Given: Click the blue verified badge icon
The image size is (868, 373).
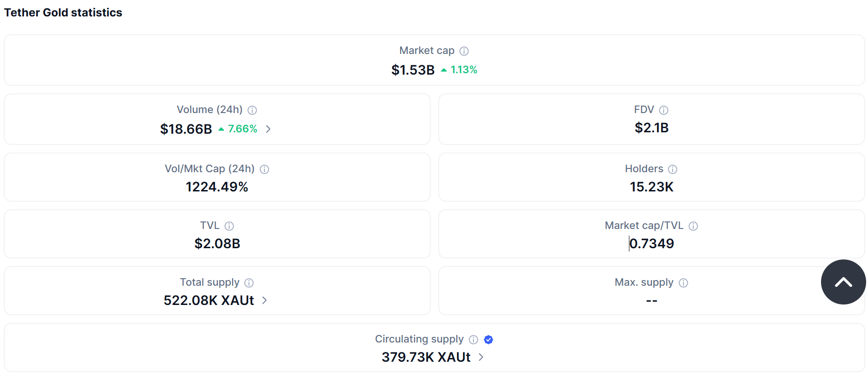Looking at the screenshot, I should (488, 340).
